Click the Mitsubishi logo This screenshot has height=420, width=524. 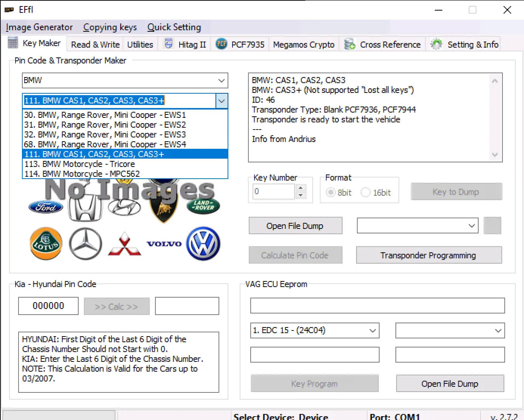point(124,244)
